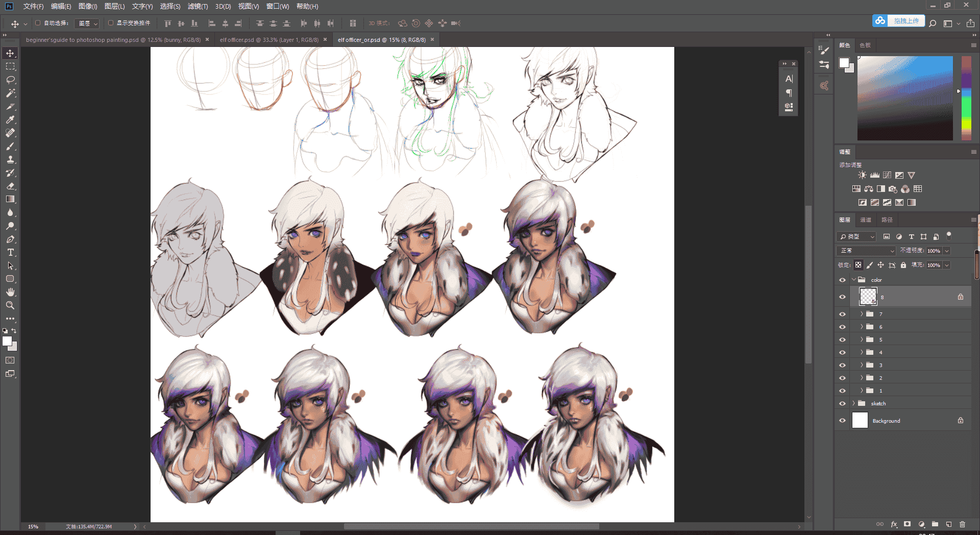Open the opacity dropdown arrow
Screen dimensions: 980x535
[x=947, y=251]
